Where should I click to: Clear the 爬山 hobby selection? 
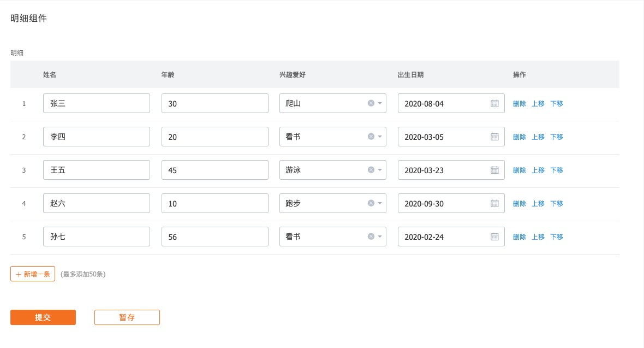[x=371, y=103]
